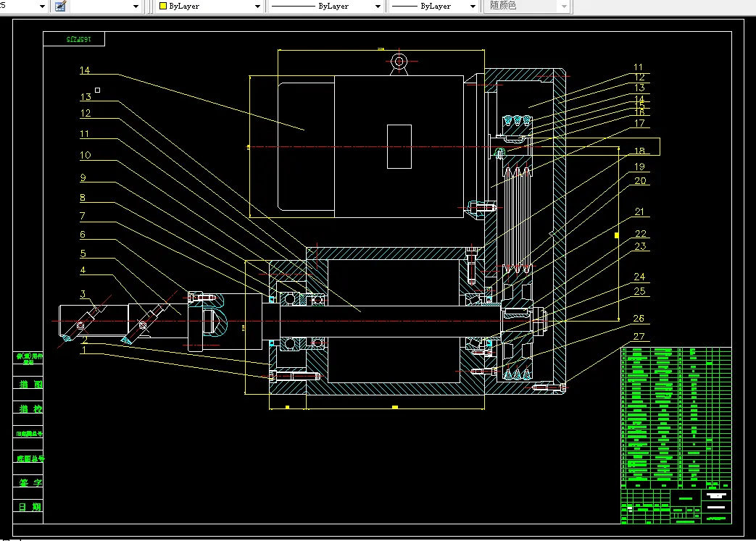Select part callout number 26
This screenshot has width=756, height=541.
pyautogui.click(x=639, y=319)
